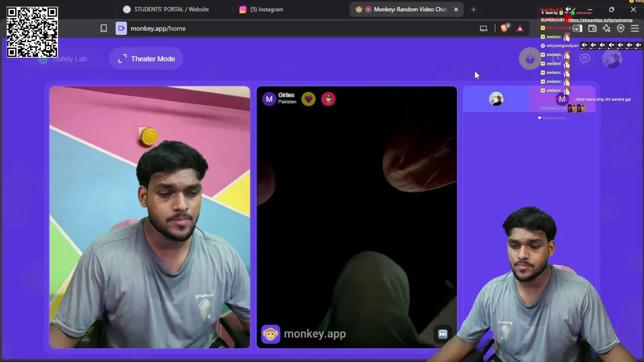Image resolution: width=644 pixels, height=362 pixels.
Task: Open the premium crown icon
Action: pyautogui.click(x=530, y=59)
